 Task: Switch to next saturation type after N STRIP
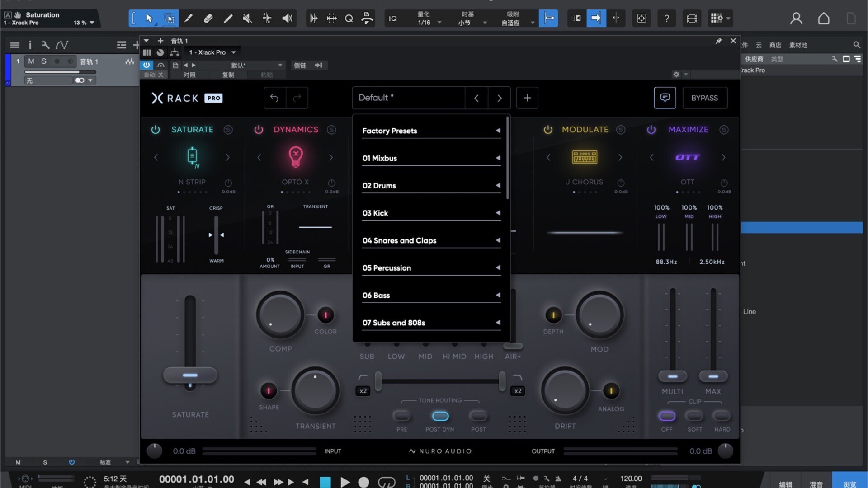[228, 157]
